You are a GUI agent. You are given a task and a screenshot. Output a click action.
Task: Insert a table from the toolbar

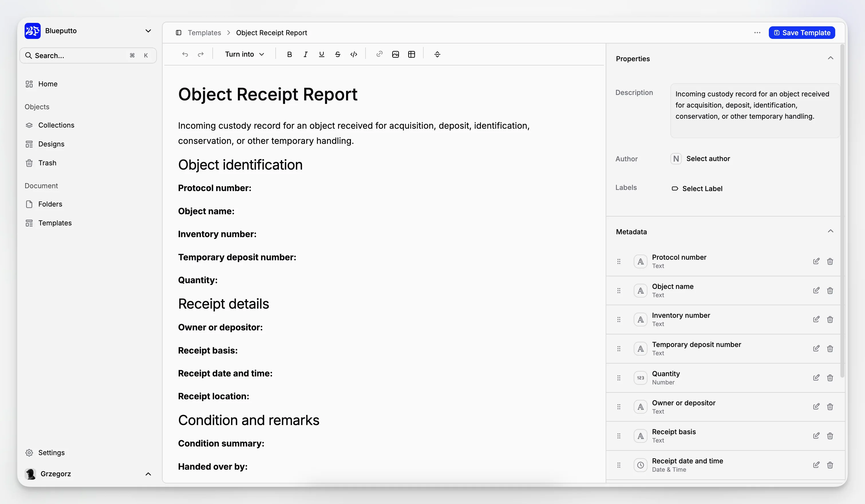tap(412, 54)
